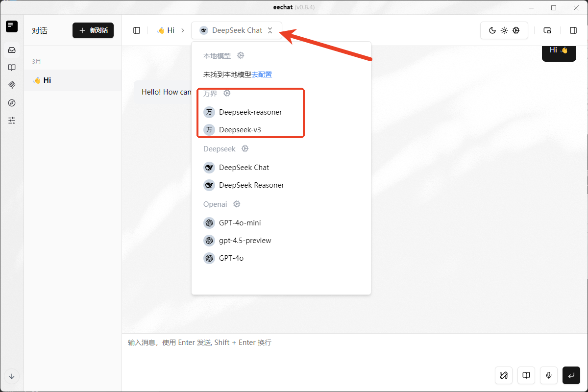This screenshot has height=392, width=588.
Task: Open the sliders settings sidebar icon
Action: pos(12,120)
